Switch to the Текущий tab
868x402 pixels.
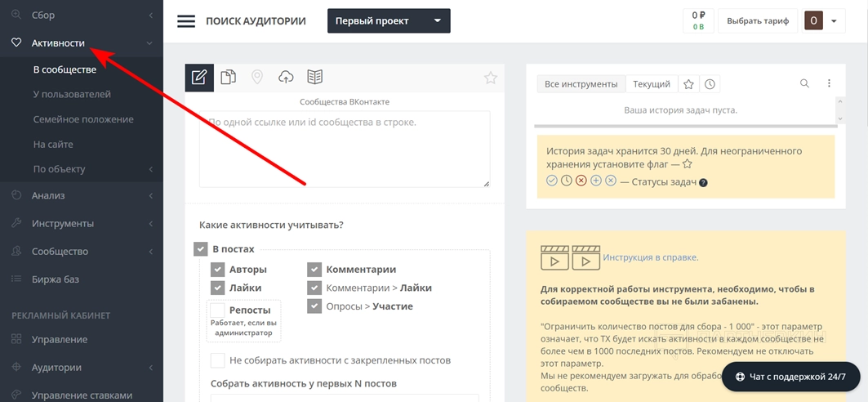(x=651, y=84)
